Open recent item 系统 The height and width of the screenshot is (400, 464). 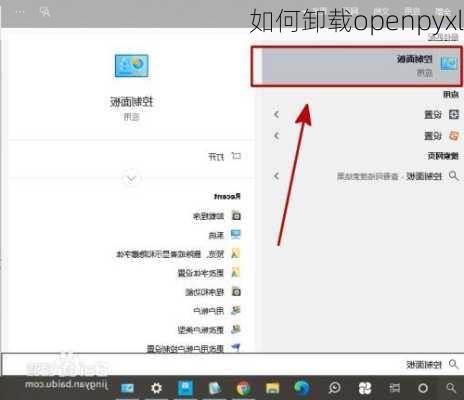224,235
